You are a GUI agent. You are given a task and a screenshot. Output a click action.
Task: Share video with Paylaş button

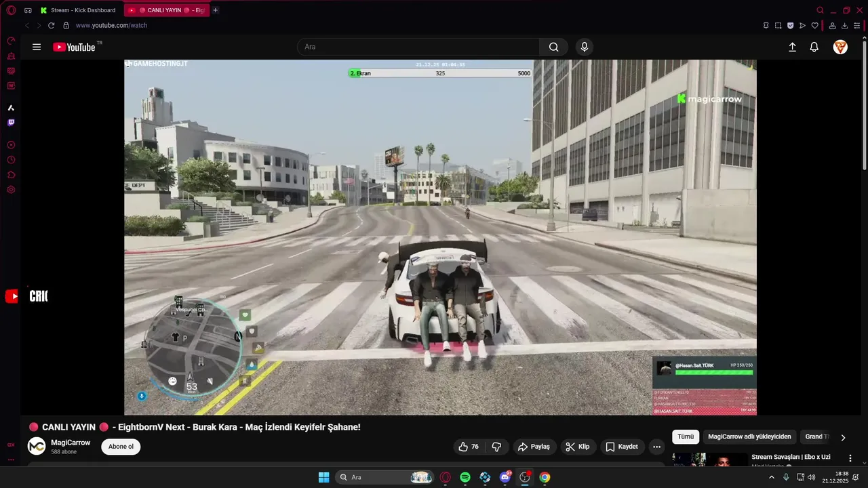tap(534, 447)
